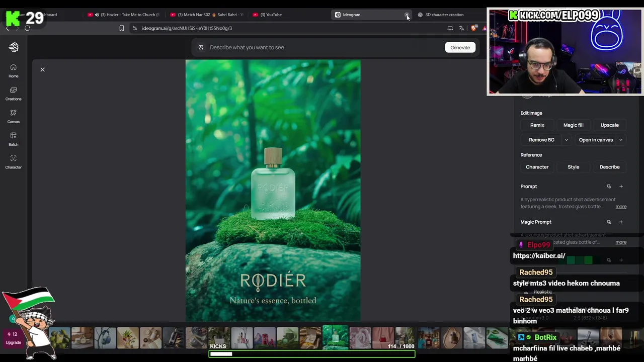This screenshot has width=644, height=362.
Task: Click the browser reload button
Action: (x=28, y=28)
